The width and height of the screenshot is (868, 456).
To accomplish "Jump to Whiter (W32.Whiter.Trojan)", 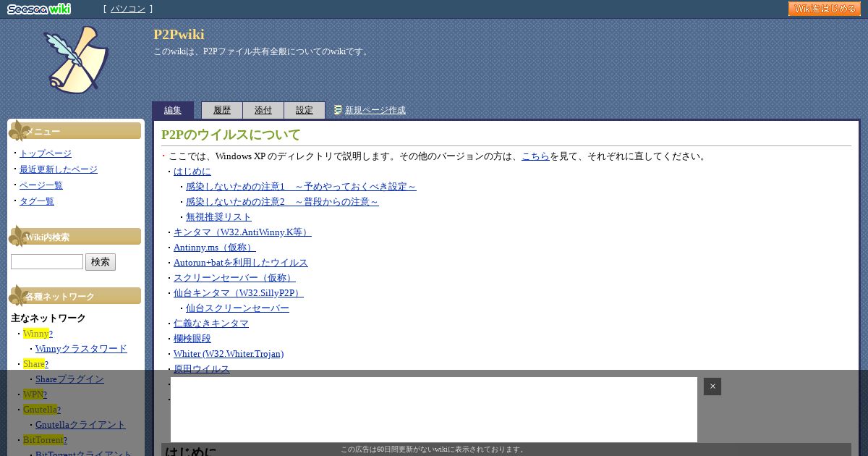I will (229, 354).
